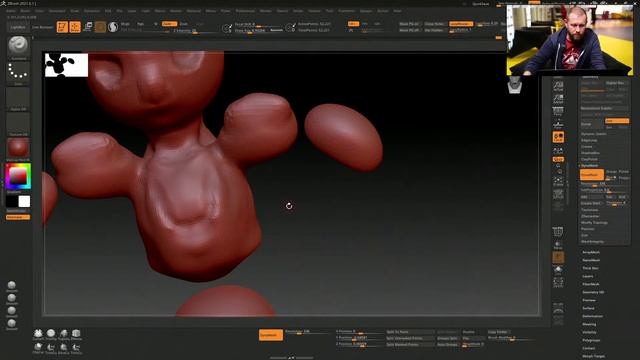Open the red material sphere selector
The width and height of the screenshot is (640, 360).
18,148
